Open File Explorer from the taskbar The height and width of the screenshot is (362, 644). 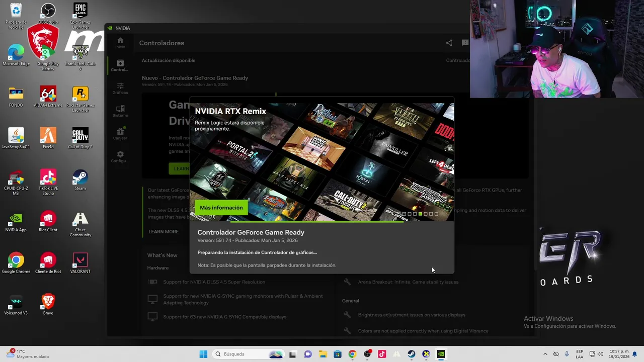click(x=323, y=354)
